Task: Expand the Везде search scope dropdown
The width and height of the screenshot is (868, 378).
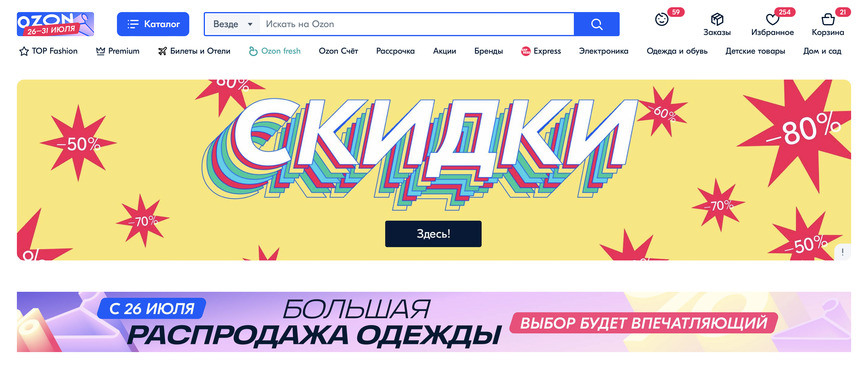Action: click(233, 24)
